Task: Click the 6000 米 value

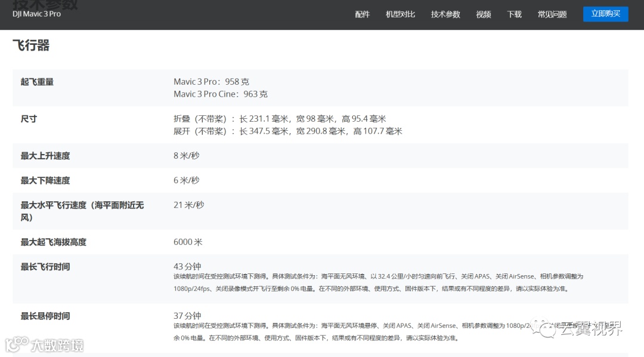Action: 188,242
